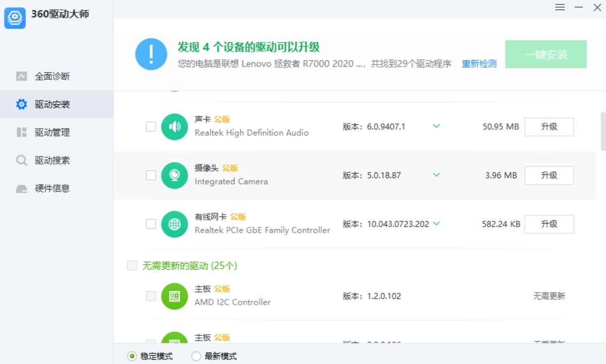Open version dropdown for Integrated Camera
The width and height of the screenshot is (606, 364).
(436, 175)
